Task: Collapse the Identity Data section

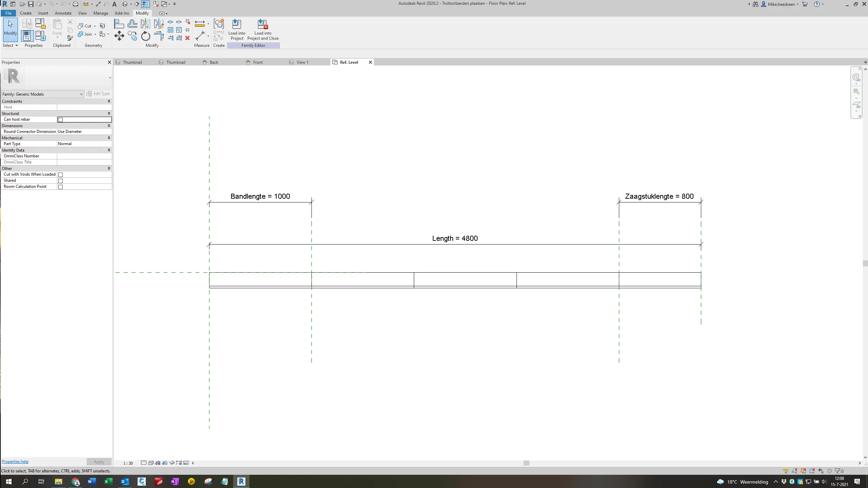Action: [109, 150]
